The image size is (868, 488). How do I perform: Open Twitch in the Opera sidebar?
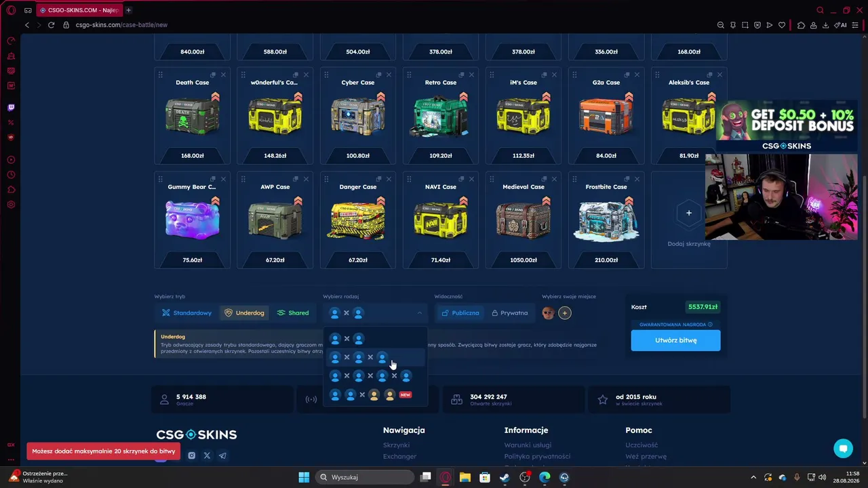[11, 107]
